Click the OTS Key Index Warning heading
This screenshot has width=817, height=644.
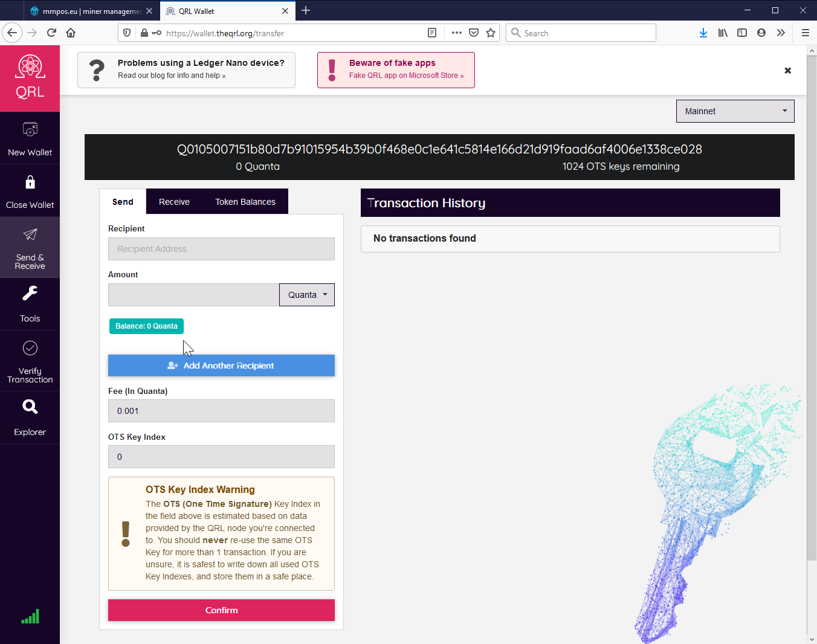pos(200,489)
